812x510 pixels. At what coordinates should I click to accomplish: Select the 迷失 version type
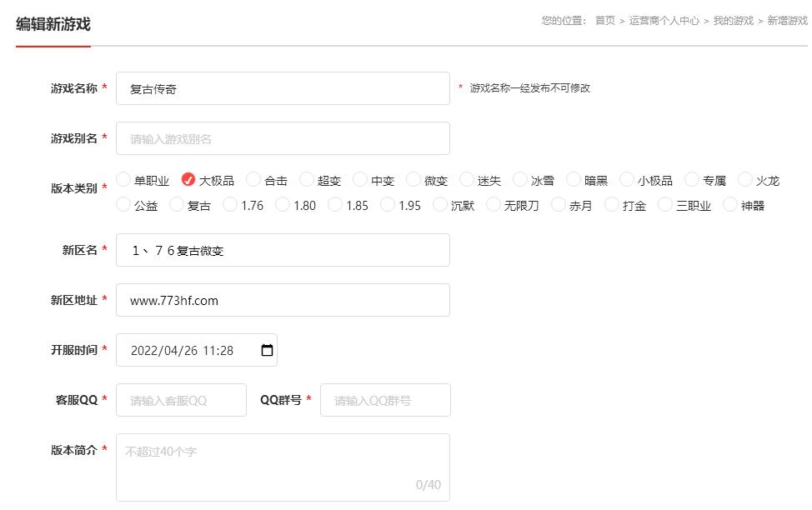pyautogui.click(x=464, y=178)
